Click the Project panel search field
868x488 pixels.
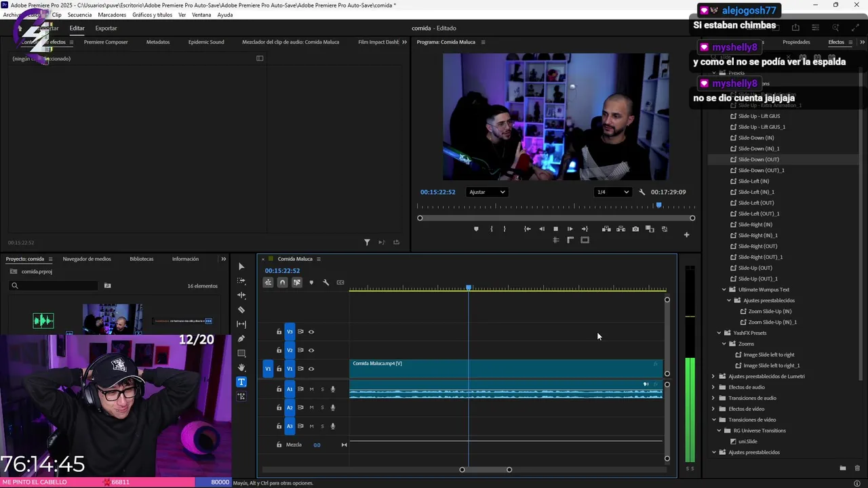(x=54, y=285)
